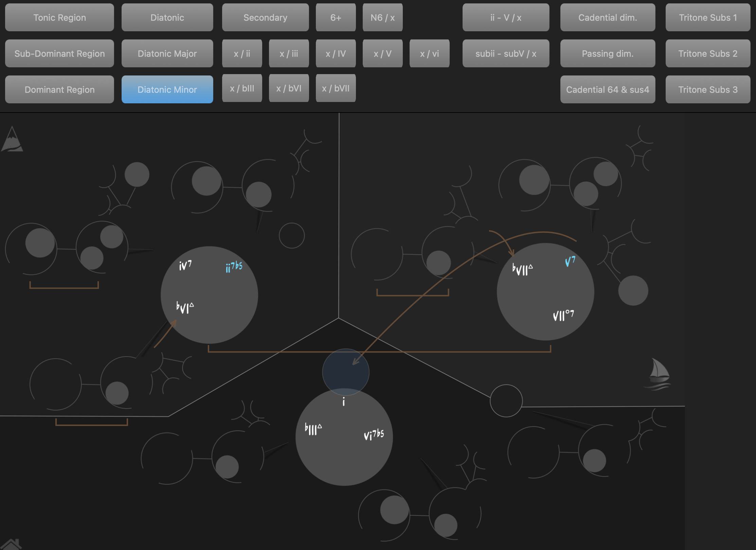
Task: Select the blue V7 chord label
Action: (570, 261)
